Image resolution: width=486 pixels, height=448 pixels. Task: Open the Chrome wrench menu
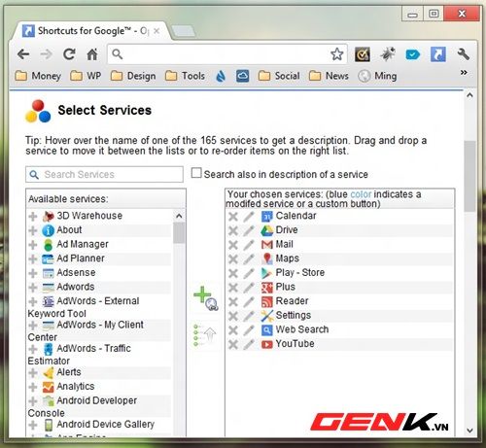coord(464,54)
